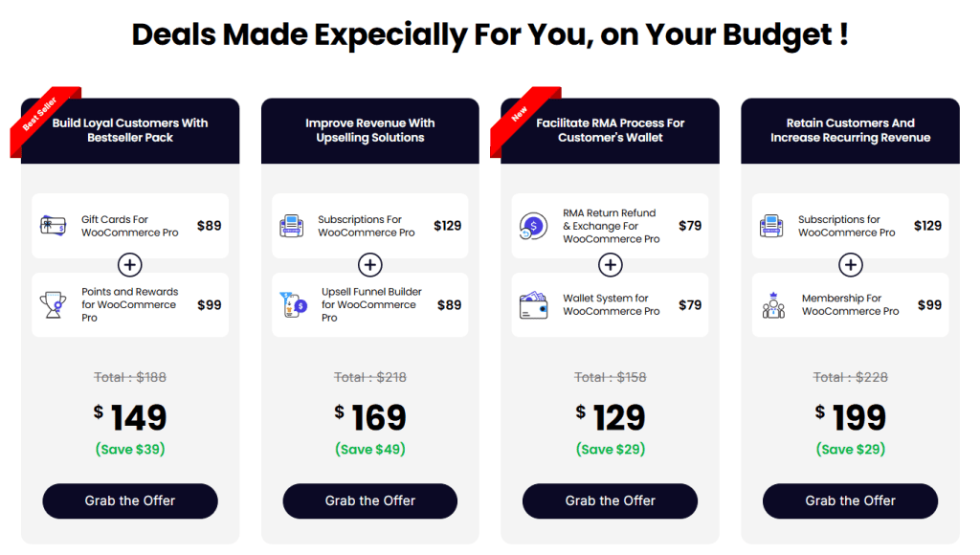Grab the Offer for RMA Wallet deal at $129
The image size is (980, 555).
pyautogui.click(x=611, y=500)
